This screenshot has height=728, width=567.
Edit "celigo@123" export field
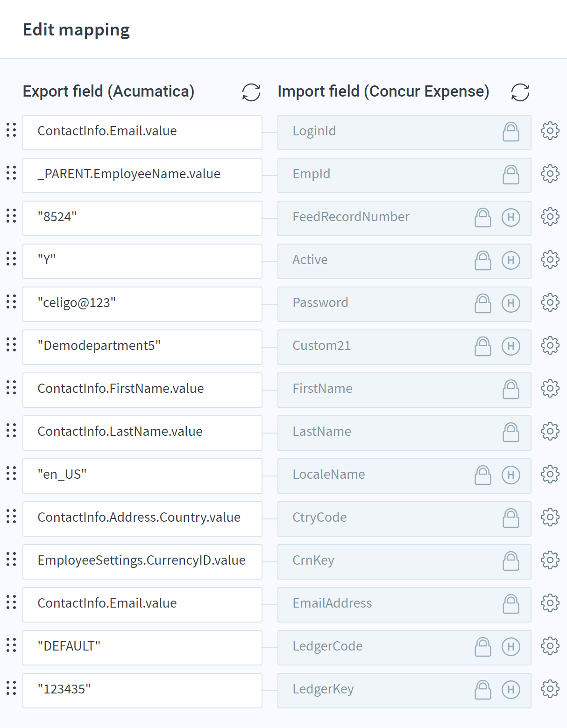point(142,304)
